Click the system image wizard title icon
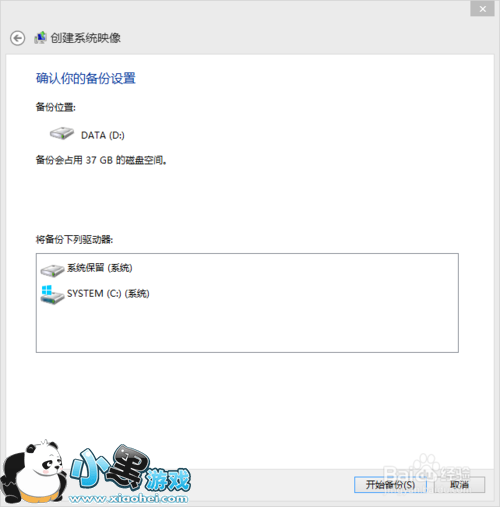The image size is (500, 507). [x=40, y=38]
